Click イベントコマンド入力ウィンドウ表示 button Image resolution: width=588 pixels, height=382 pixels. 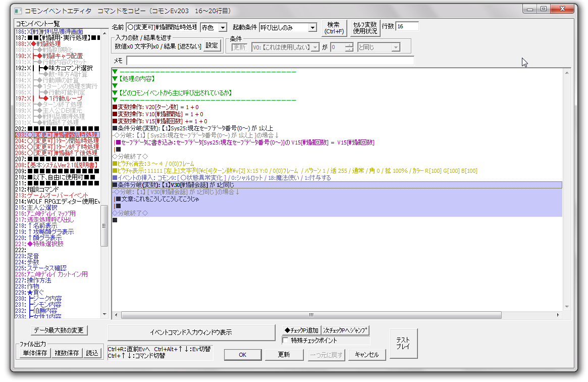click(191, 332)
